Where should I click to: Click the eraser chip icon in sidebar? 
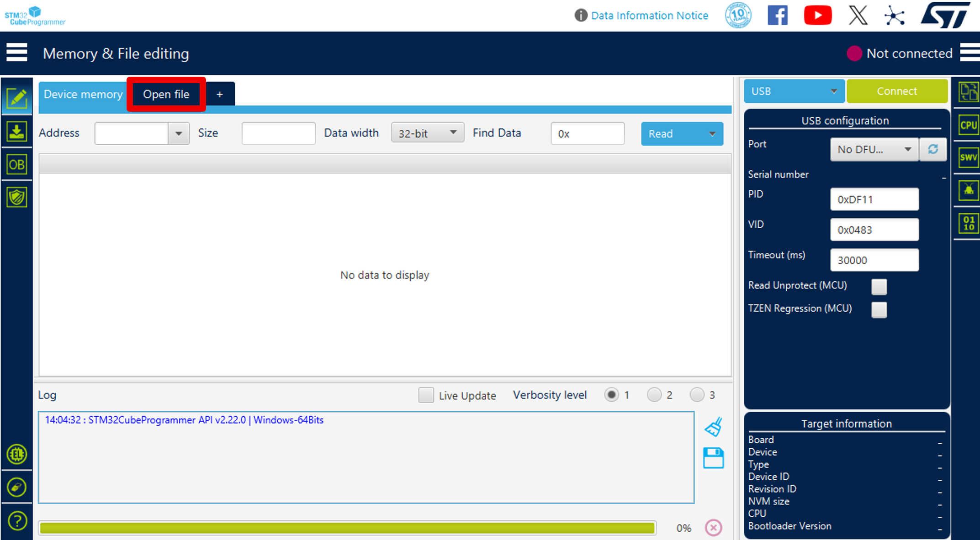pyautogui.click(x=17, y=487)
